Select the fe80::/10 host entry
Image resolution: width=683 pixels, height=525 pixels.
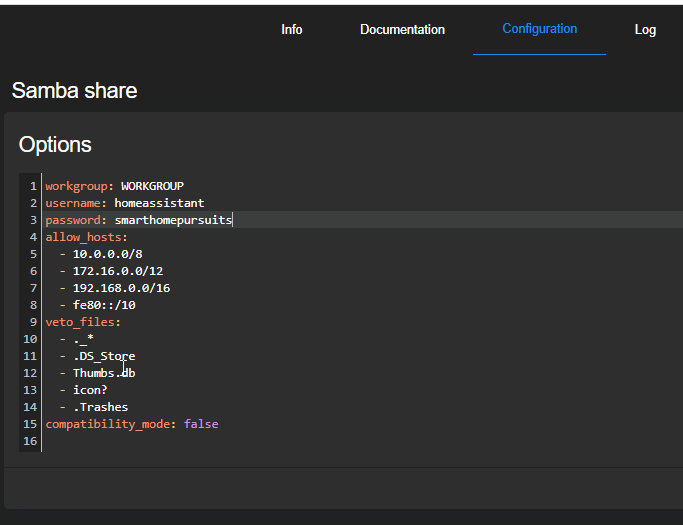104,305
